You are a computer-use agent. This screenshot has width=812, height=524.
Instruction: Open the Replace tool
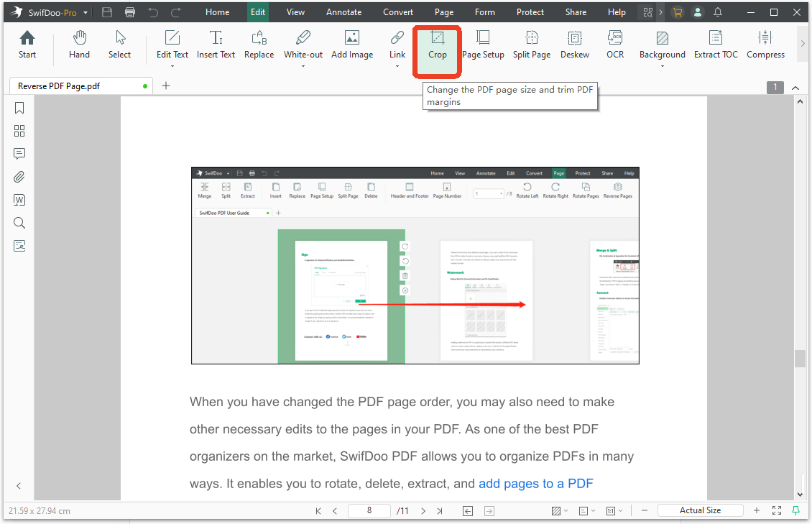pyautogui.click(x=259, y=45)
